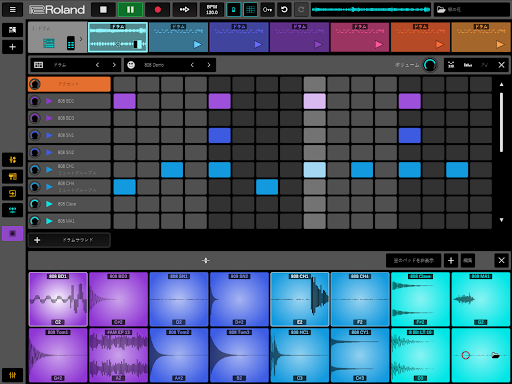The height and width of the screenshot is (384, 512).
Task: Open the drum editor grid icon
Action: (x=39, y=65)
